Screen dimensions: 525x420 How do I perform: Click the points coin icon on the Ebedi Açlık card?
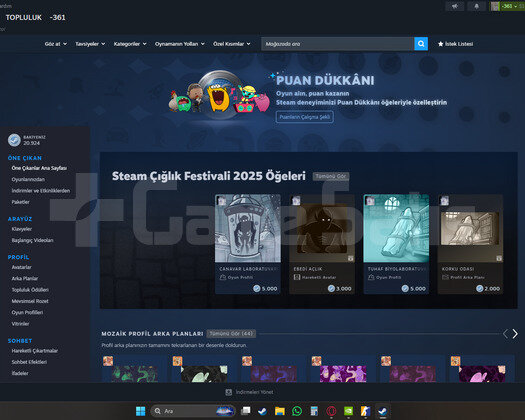pyautogui.click(x=331, y=288)
